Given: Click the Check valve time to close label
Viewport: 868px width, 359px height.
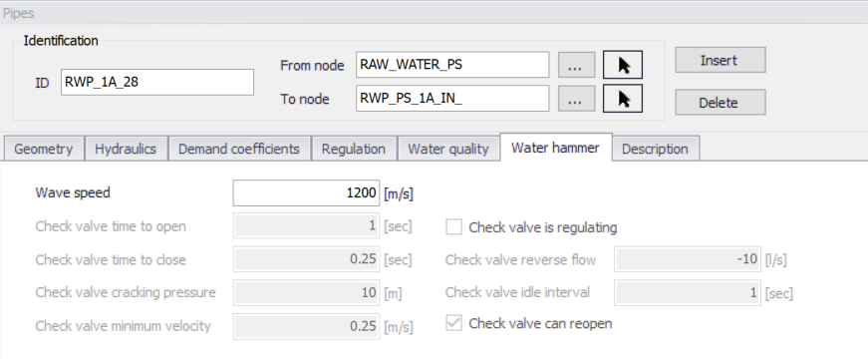Looking at the screenshot, I should click(111, 260).
